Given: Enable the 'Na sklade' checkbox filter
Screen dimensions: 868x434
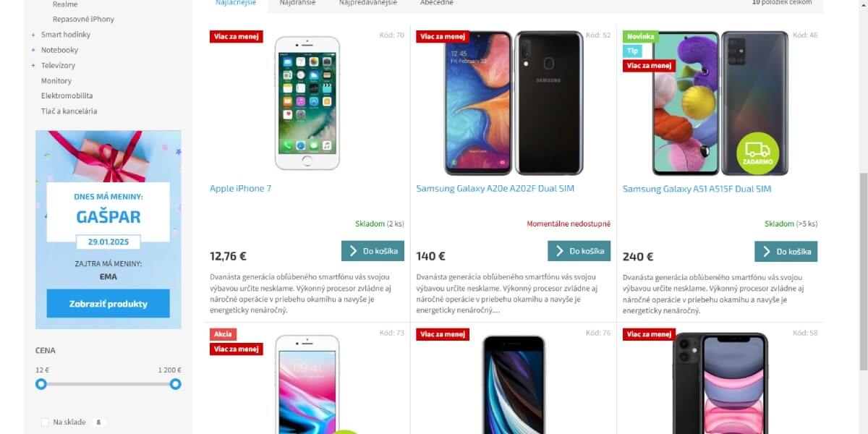Looking at the screenshot, I should tap(46, 422).
